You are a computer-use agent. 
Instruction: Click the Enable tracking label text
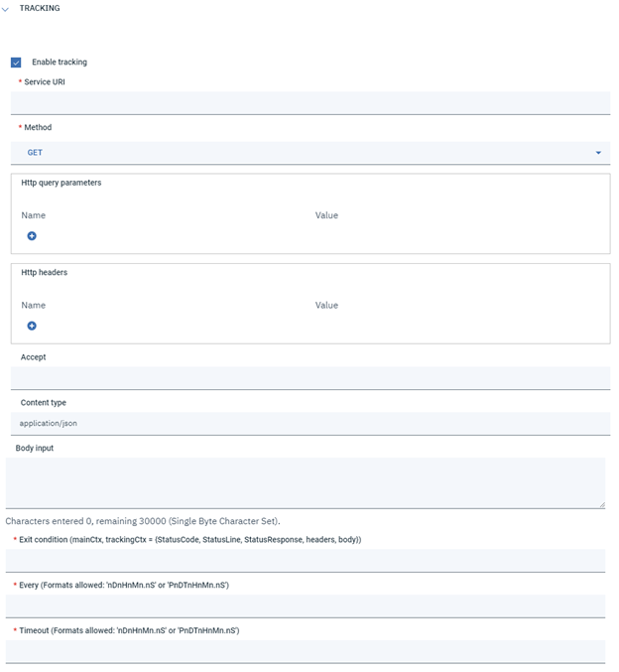[x=60, y=63]
